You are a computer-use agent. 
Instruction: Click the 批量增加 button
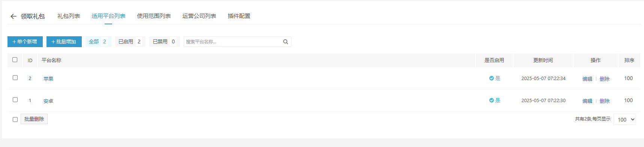coord(64,42)
